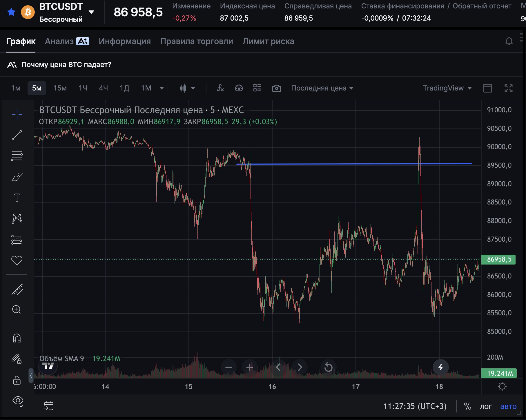
Task: Select the crosshair cursor tool
Action: pos(17,114)
